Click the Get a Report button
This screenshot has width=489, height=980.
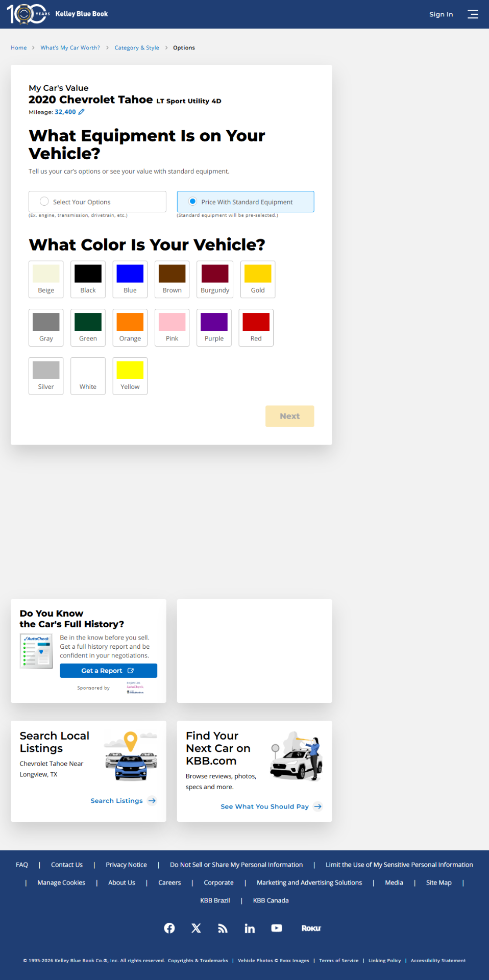(x=108, y=671)
